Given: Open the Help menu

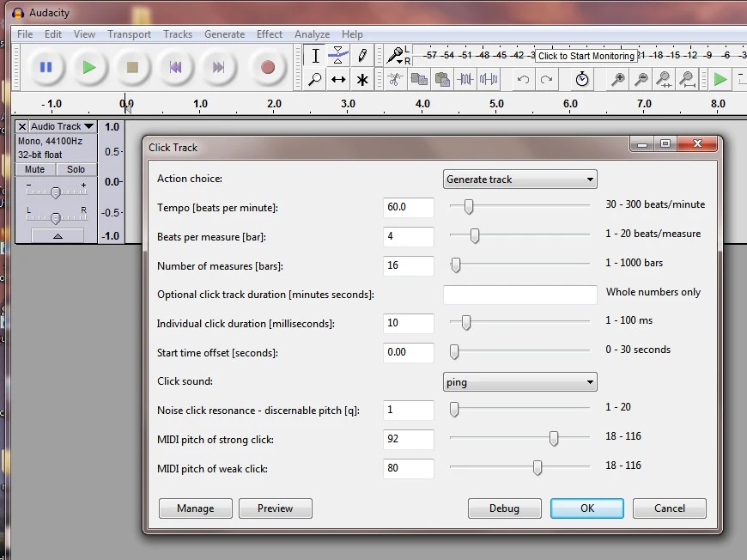Looking at the screenshot, I should click(352, 34).
